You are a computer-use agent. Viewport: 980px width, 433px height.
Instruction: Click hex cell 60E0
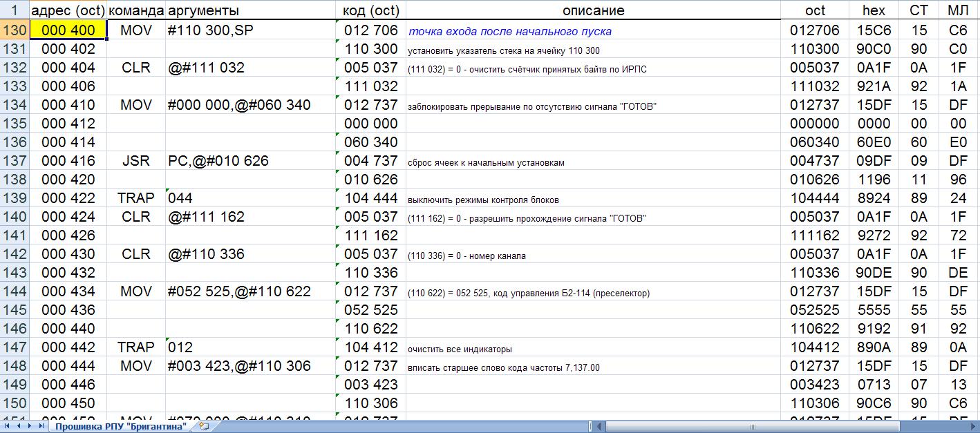pyautogui.click(x=874, y=142)
